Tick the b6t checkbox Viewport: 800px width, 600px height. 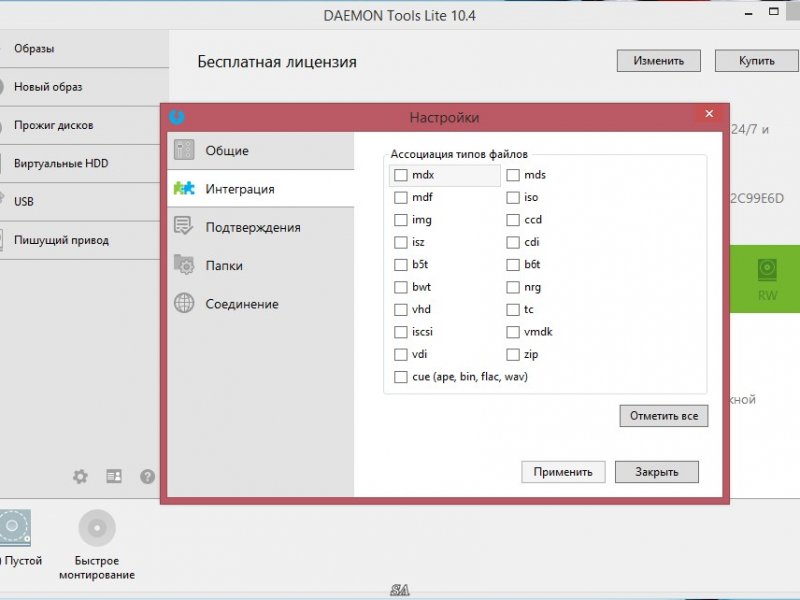(x=513, y=265)
